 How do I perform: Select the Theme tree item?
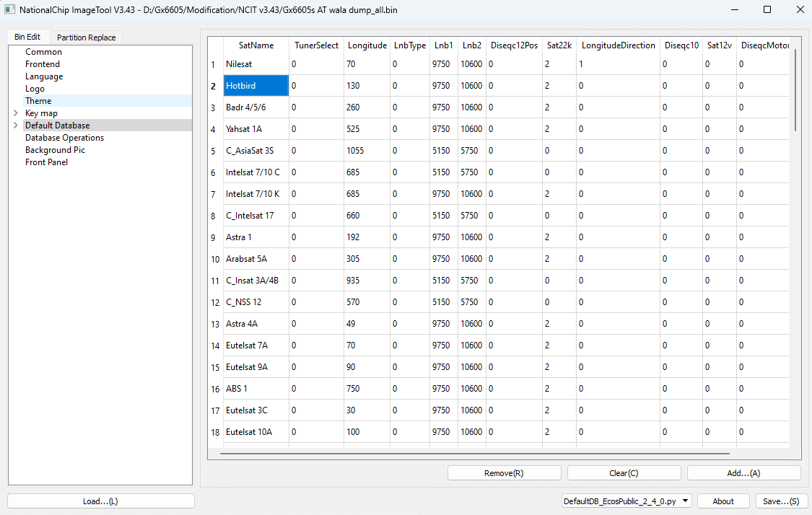(x=38, y=100)
